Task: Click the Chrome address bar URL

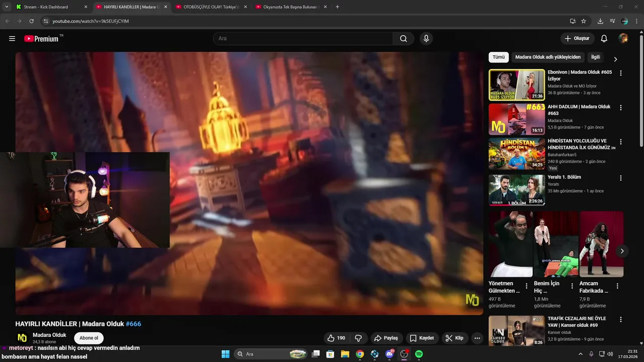Action: (x=91, y=21)
